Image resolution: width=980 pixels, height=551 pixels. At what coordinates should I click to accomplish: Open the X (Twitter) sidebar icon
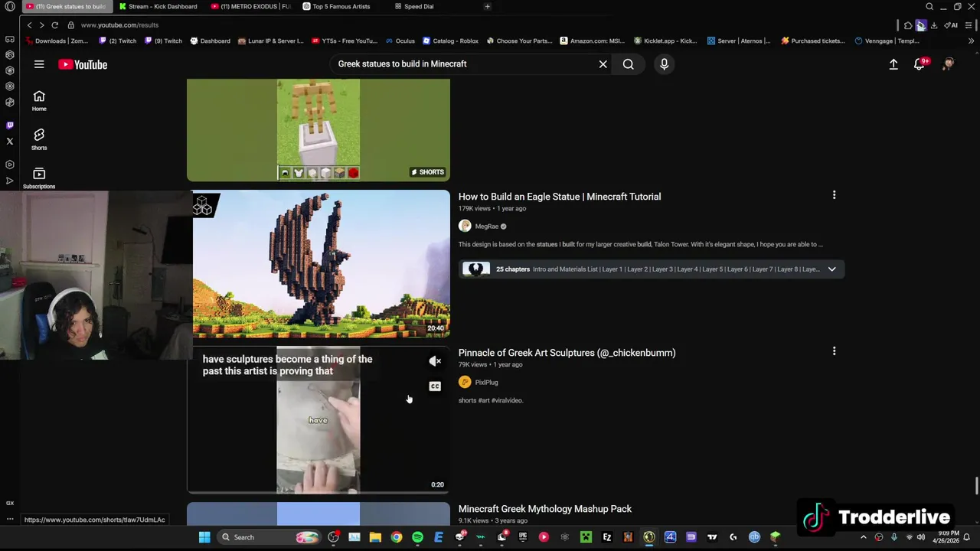coord(10,142)
